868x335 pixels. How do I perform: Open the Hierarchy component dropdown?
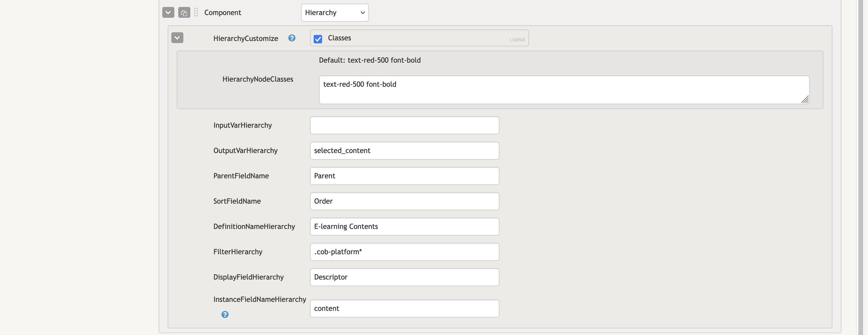point(334,13)
